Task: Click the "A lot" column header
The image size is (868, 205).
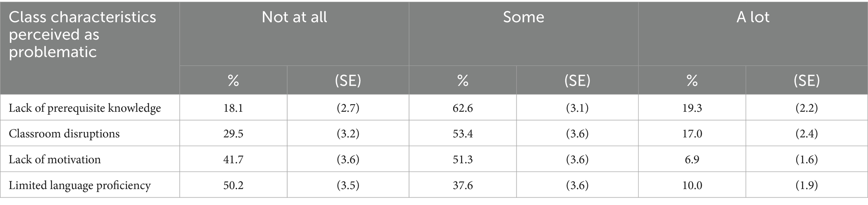Action: (x=753, y=17)
